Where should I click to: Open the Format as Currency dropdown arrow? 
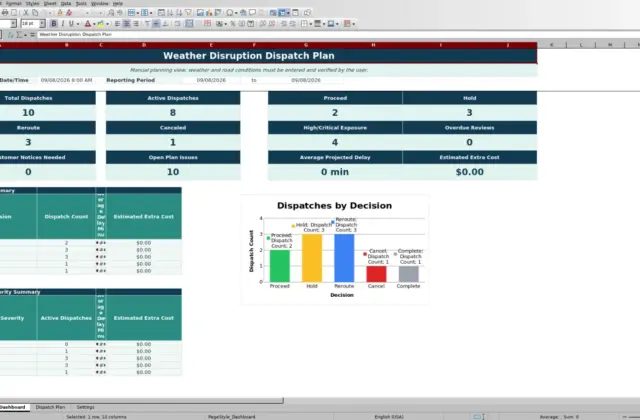[x=225, y=24]
